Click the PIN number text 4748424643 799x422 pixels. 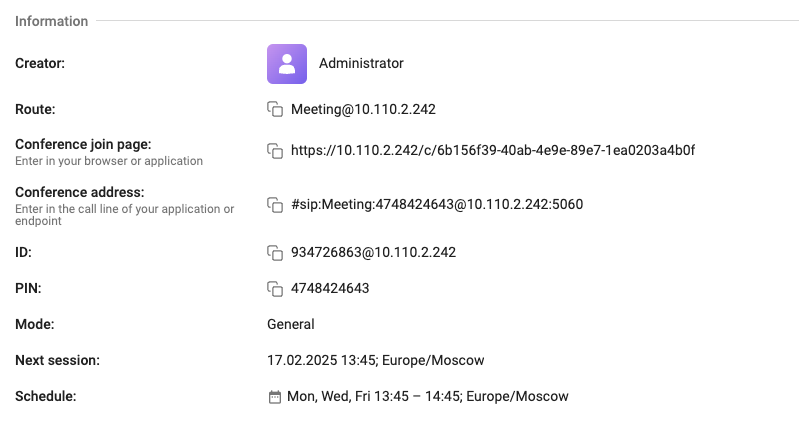pyautogui.click(x=330, y=288)
